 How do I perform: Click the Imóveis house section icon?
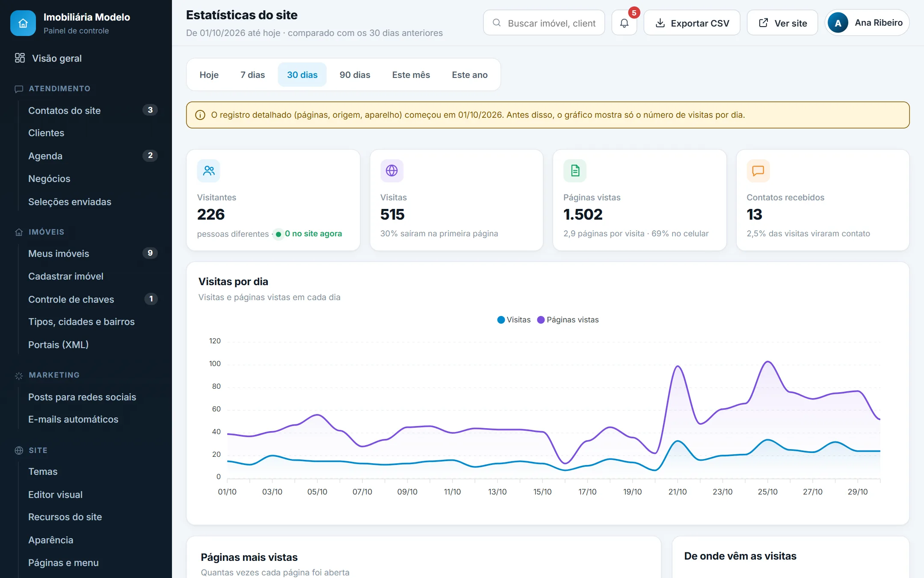19,232
